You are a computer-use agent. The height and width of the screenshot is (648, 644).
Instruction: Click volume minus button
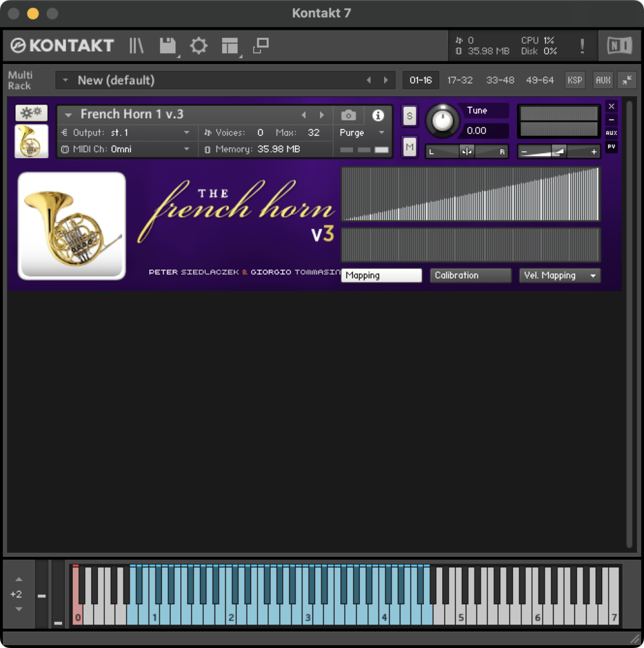click(524, 152)
